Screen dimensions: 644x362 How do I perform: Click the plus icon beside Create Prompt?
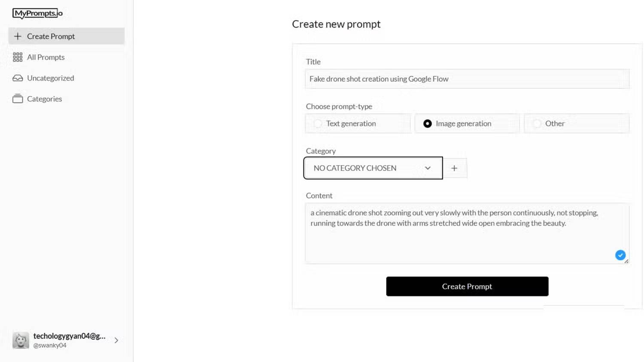point(18,36)
